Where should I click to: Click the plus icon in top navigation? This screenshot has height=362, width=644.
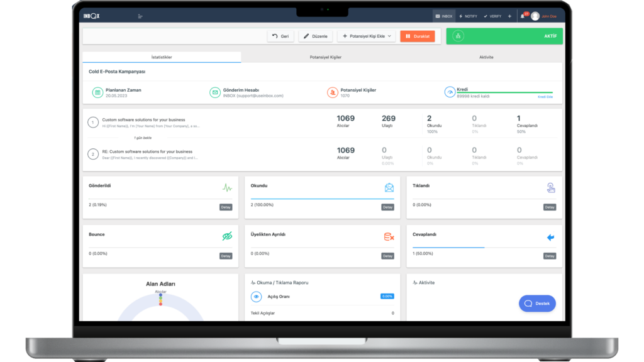[x=509, y=16]
